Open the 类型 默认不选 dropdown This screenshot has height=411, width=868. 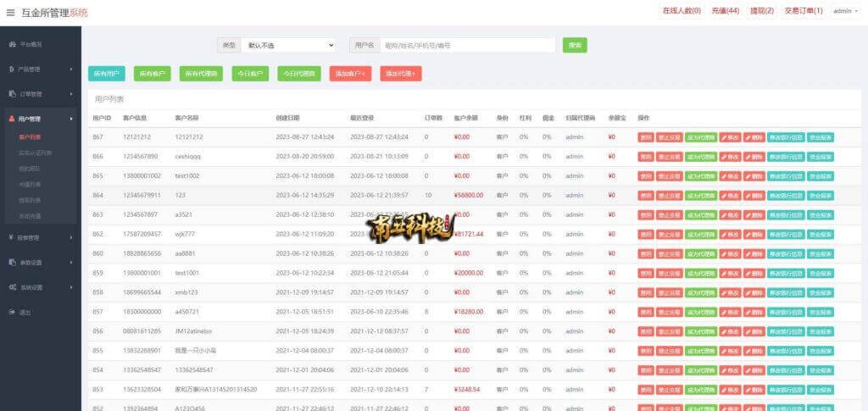click(x=288, y=45)
